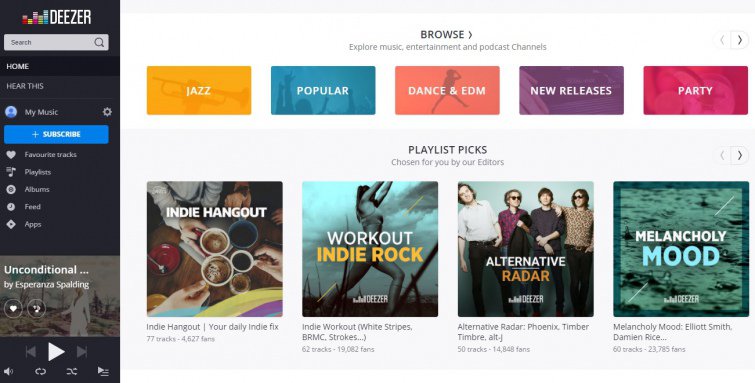Open the Playlists sidebar icon
The height and width of the screenshot is (383, 755).
[x=11, y=172]
